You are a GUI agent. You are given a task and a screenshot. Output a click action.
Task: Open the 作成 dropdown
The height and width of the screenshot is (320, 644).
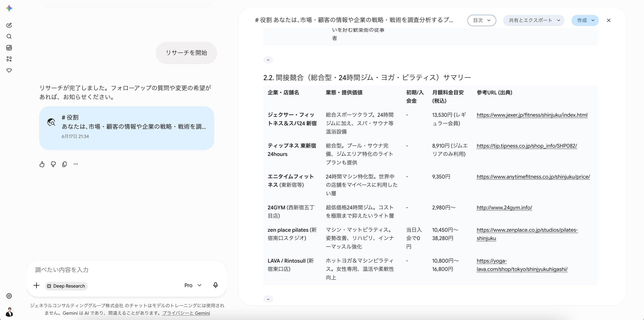coord(585,21)
